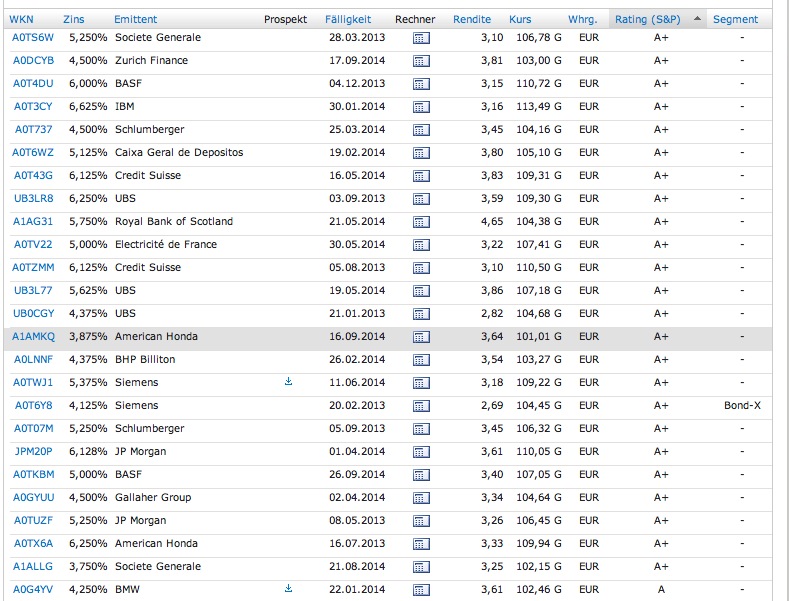
Task: Open the calculator icon in Zurich Finance row
Action: click(421, 61)
